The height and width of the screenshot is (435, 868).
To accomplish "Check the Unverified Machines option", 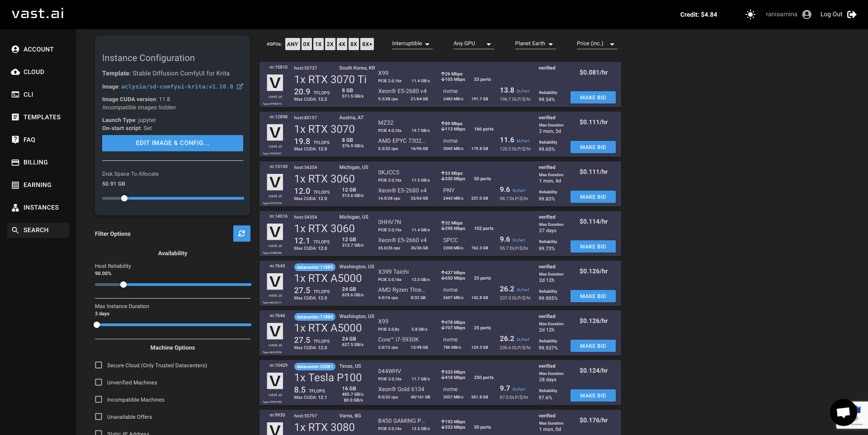I will click(99, 382).
